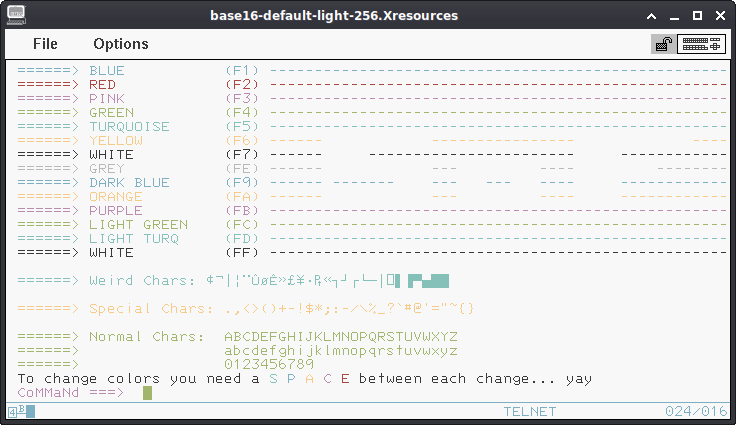The width and height of the screenshot is (736, 425).
Task: Click the (F2) key label
Action: pyautogui.click(x=242, y=85)
